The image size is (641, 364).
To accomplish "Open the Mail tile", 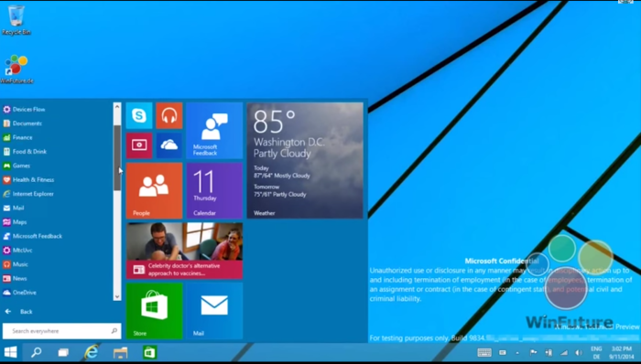I will (x=214, y=311).
